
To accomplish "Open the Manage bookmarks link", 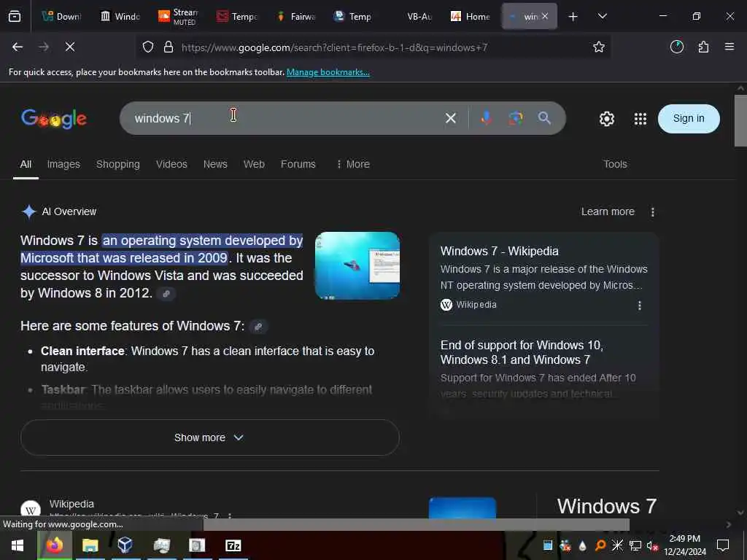I will tap(328, 72).
